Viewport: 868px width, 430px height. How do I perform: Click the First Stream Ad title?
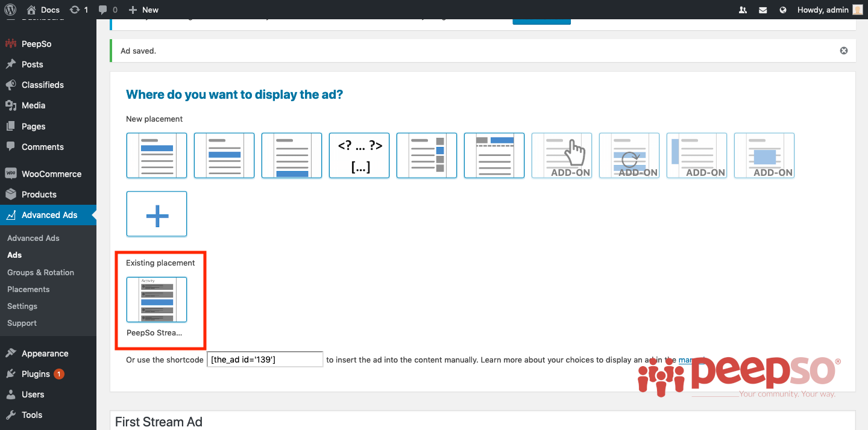(x=159, y=422)
